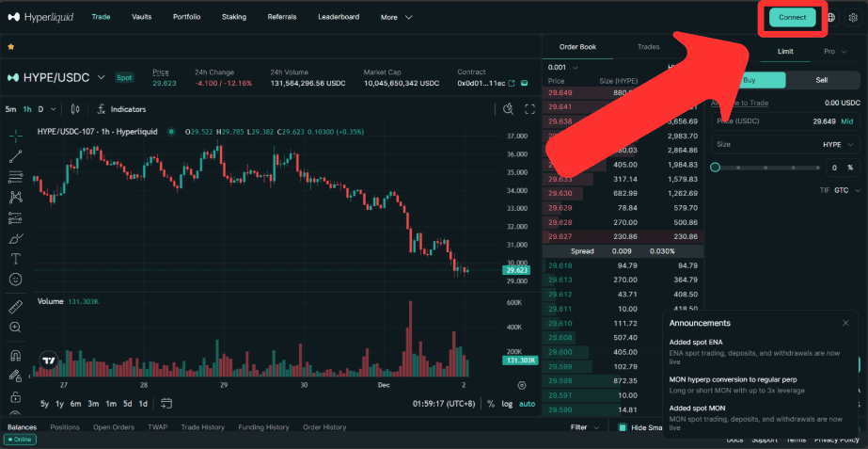Open chart Indicators menu
The width and height of the screenshot is (868, 449).
pyautogui.click(x=121, y=109)
